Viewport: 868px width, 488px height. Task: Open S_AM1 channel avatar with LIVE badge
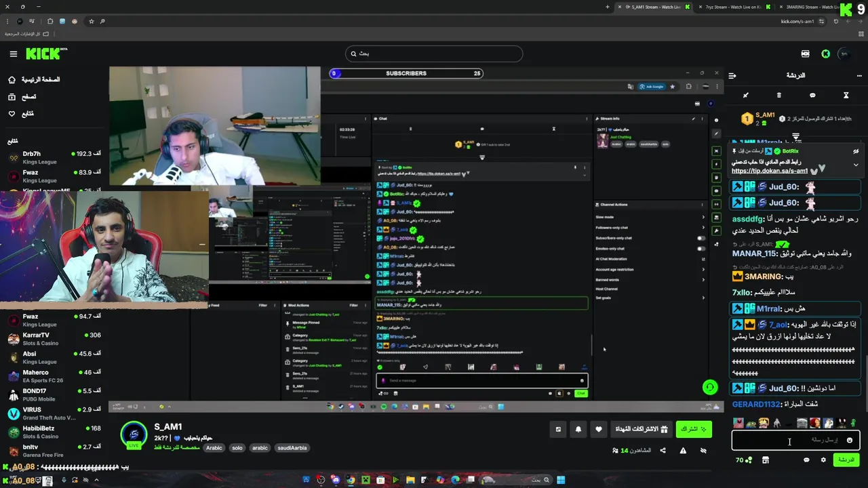click(x=134, y=435)
